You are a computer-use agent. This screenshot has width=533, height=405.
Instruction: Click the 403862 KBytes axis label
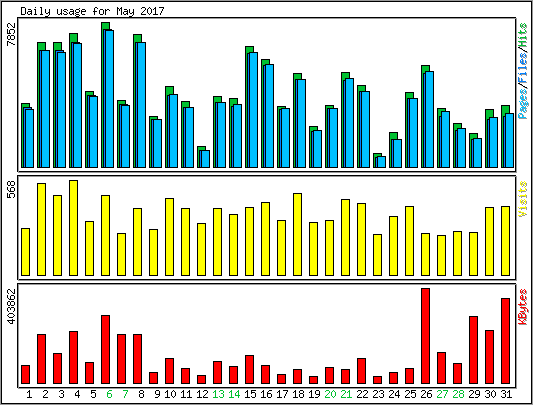12,306
